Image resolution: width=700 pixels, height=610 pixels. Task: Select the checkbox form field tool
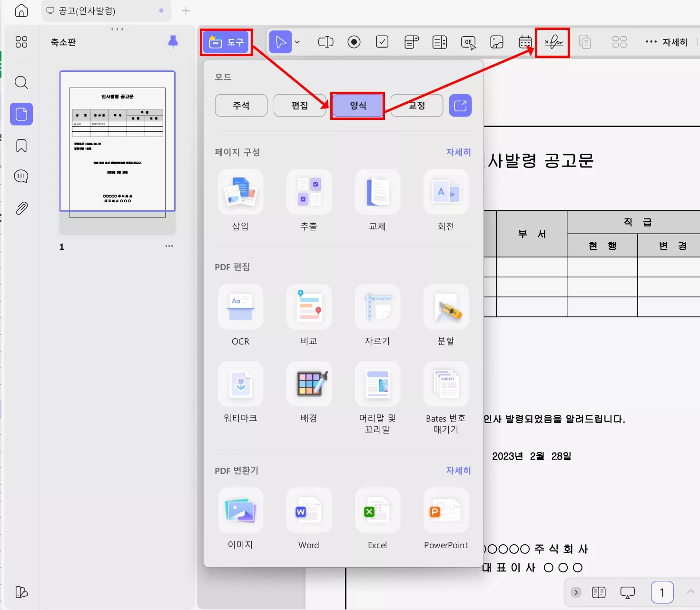[382, 42]
